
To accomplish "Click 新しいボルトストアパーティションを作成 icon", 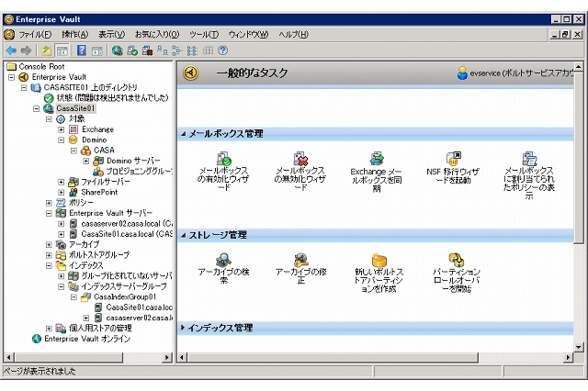I will (x=379, y=260).
